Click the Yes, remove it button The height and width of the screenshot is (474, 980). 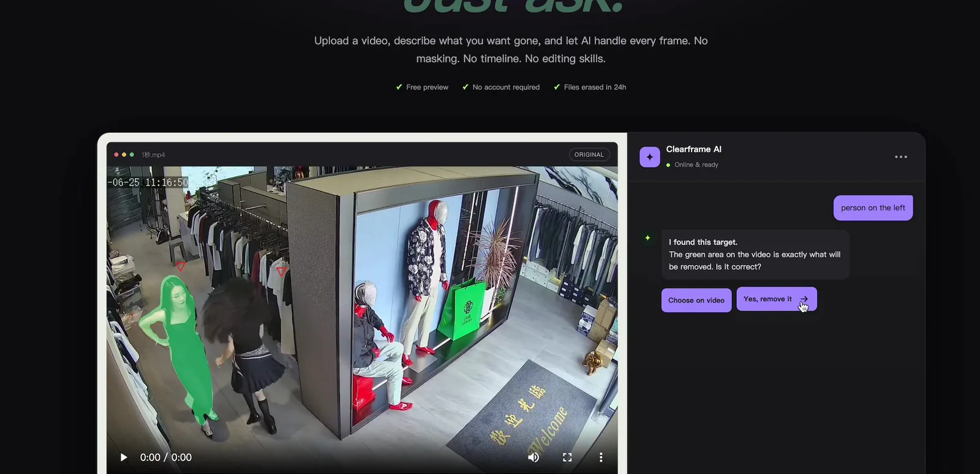click(777, 299)
